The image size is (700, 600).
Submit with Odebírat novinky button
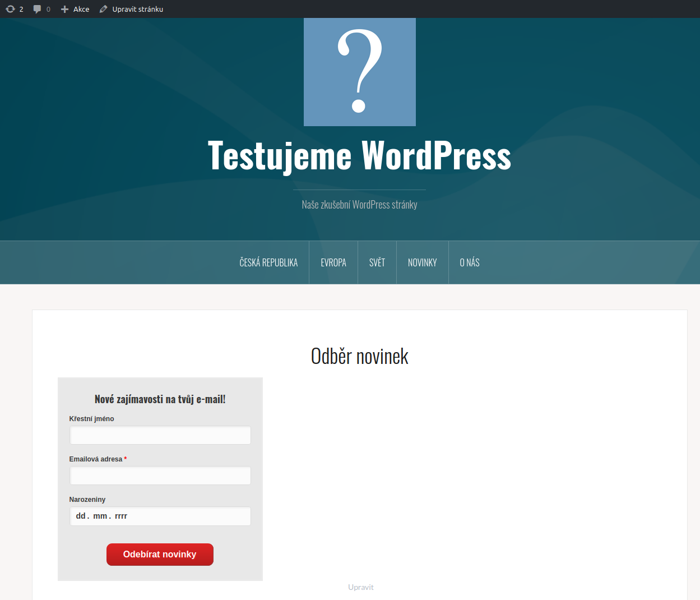point(160,555)
